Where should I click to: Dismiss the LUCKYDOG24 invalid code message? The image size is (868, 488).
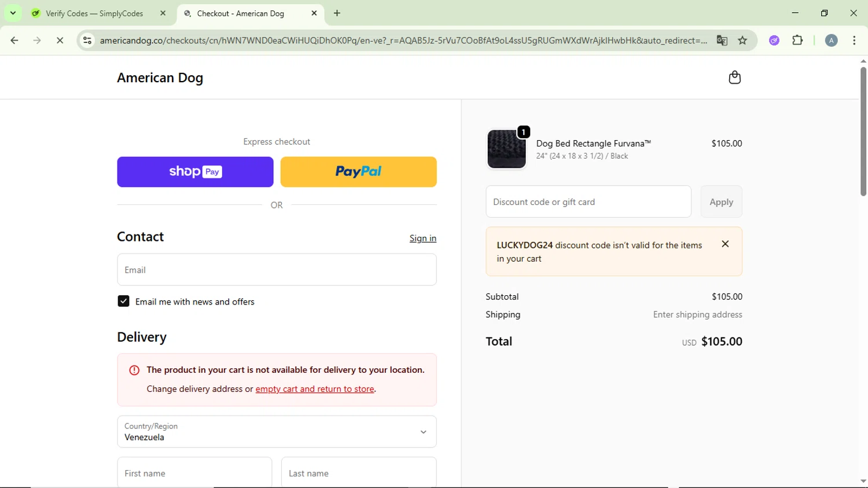coord(725,244)
